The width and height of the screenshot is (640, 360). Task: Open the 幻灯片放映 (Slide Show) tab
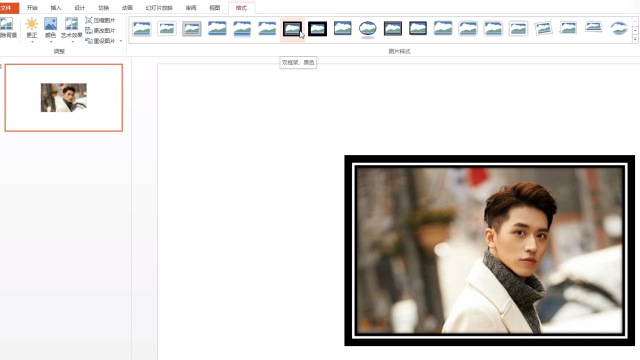pyautogui.click(x=159, y=8)
